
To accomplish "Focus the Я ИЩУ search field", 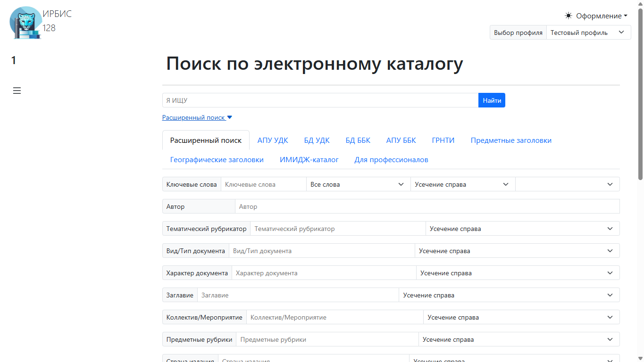I will click(320, 100).
